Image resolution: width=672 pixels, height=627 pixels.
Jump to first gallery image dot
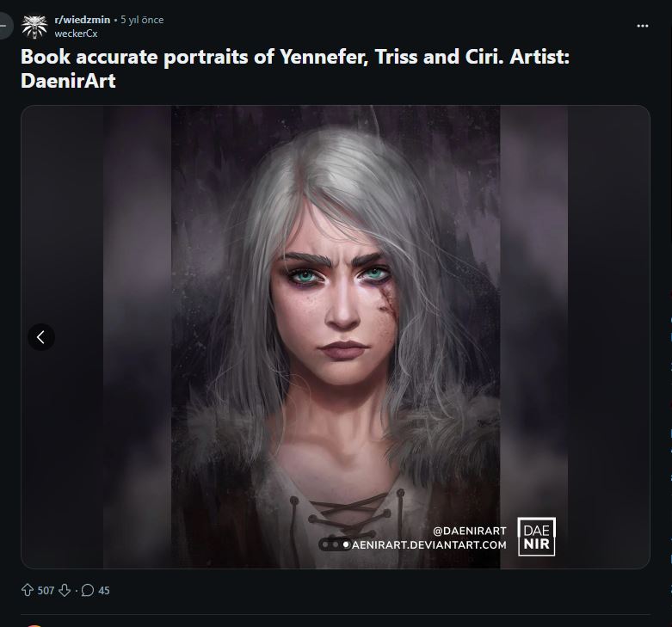pos(324,544)
